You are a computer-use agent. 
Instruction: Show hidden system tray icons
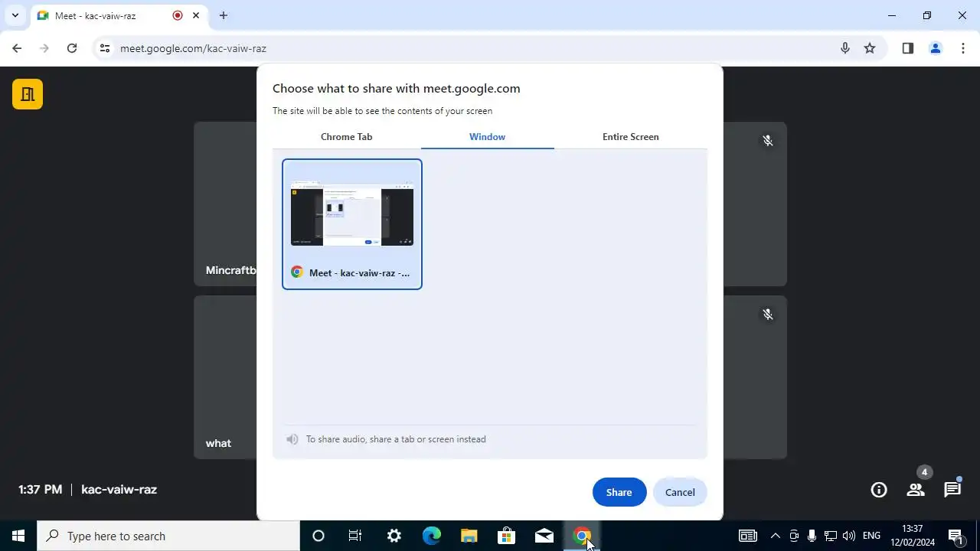775,536
